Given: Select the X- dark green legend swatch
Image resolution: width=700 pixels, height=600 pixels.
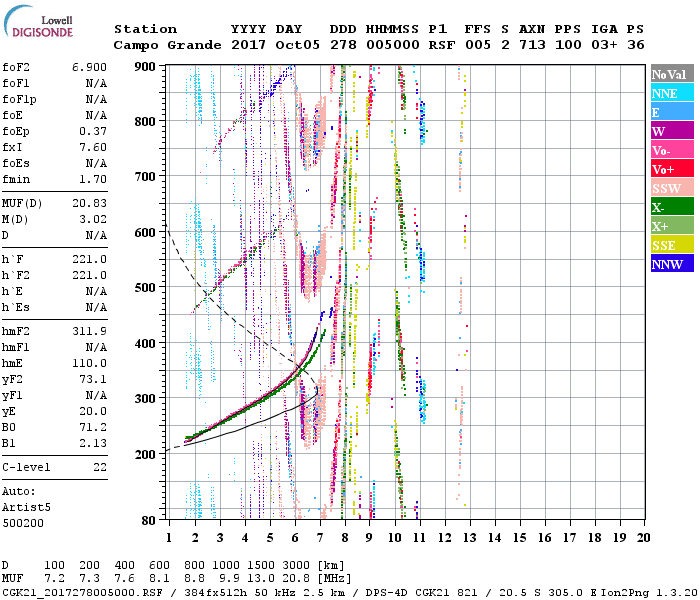Looking at the screenshot, I should [x=672, y=207].
